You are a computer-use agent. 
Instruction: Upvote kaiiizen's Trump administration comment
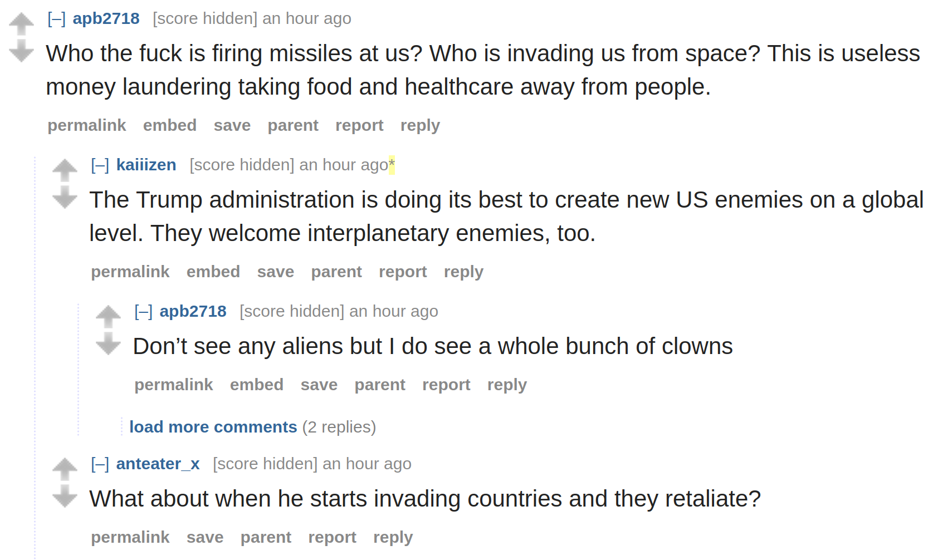[65, 170]
